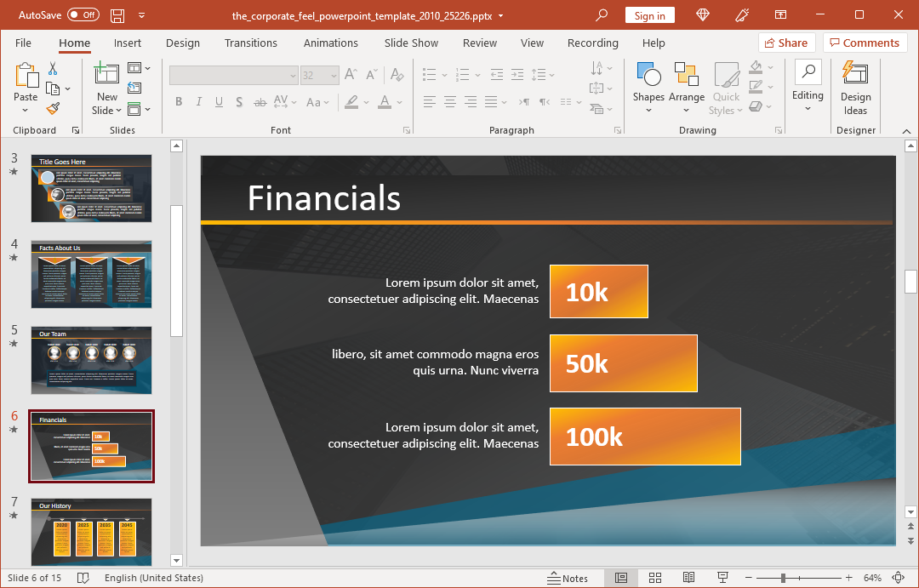Open the Paste options dropdown arrow
This screenshot has width=919, height=588.
pyautogui.click(x=26, y=111)
